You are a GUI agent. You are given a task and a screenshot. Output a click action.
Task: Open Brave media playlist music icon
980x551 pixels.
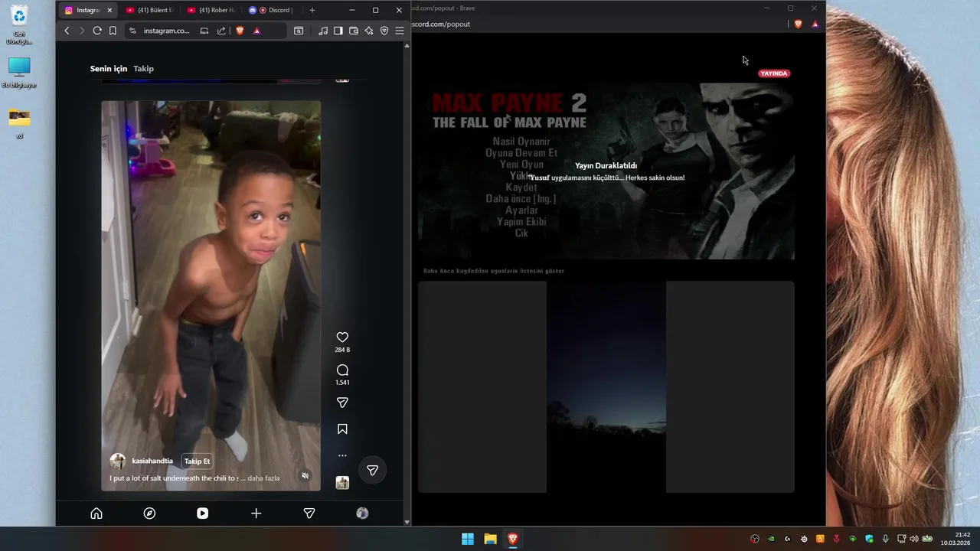pyautogui.click(x=323, y=31)
